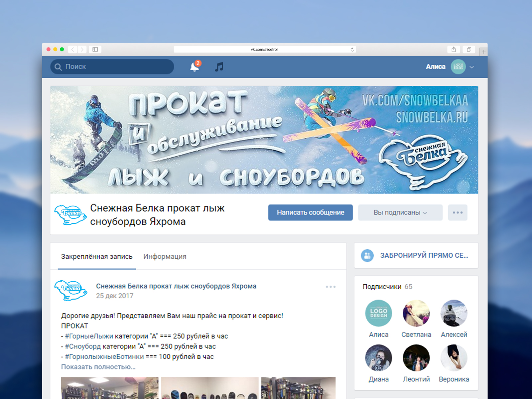
Task: Open the third post photo thumbnail
Action: click(x=298, y=388)
